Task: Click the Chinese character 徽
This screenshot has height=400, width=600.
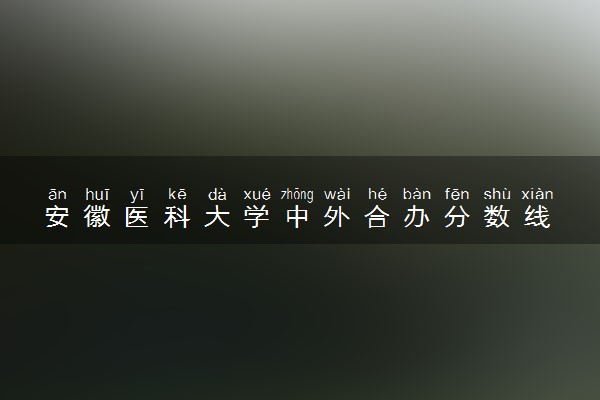Action: click(97, 217)
